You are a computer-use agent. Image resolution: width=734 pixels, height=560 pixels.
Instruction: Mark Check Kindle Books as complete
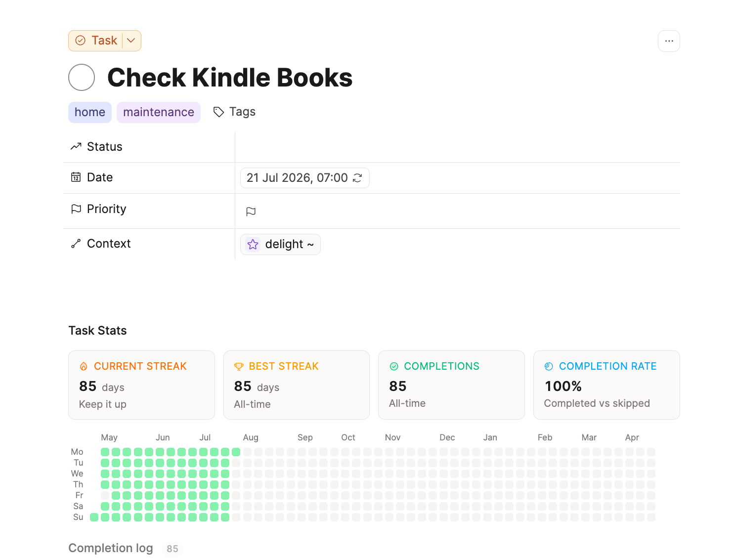[82, 78]
